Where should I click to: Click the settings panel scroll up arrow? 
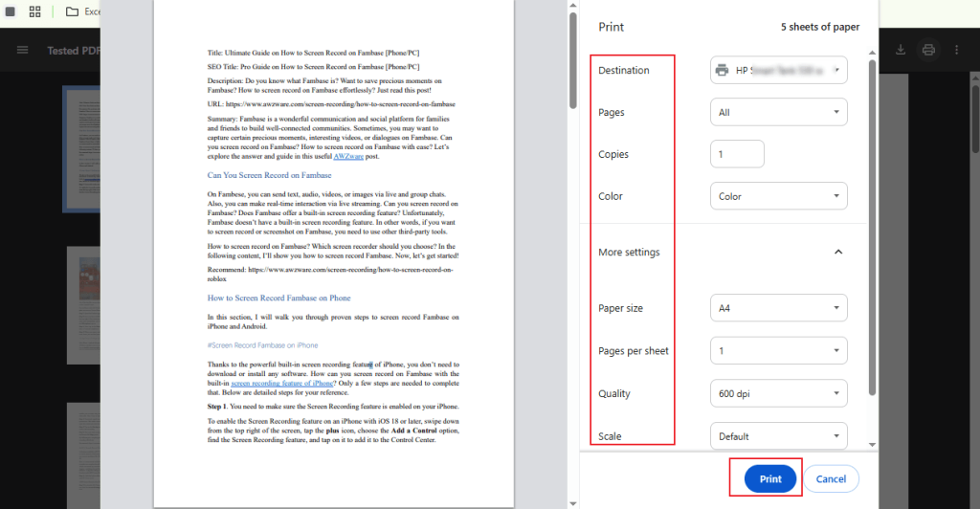click(x=873, y=53)
